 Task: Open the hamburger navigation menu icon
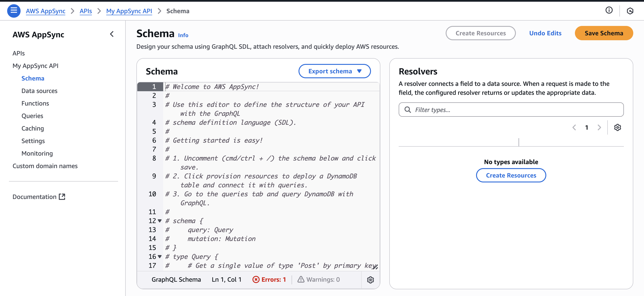click(14, 11)
